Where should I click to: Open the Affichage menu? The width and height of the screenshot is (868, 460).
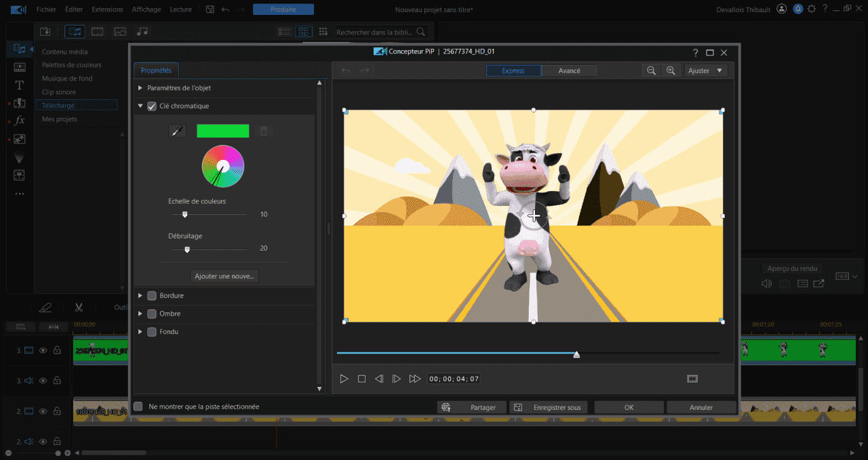[146, 9]
